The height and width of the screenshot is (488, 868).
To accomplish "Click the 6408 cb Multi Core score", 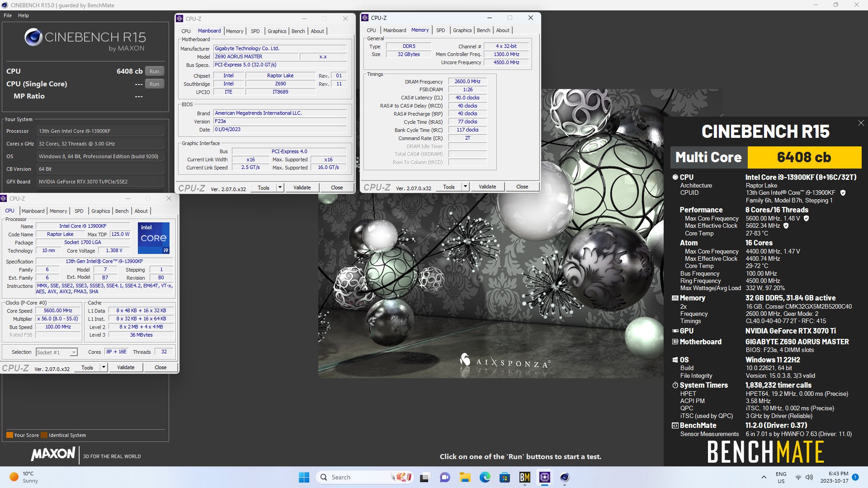I will coord(804,157).
